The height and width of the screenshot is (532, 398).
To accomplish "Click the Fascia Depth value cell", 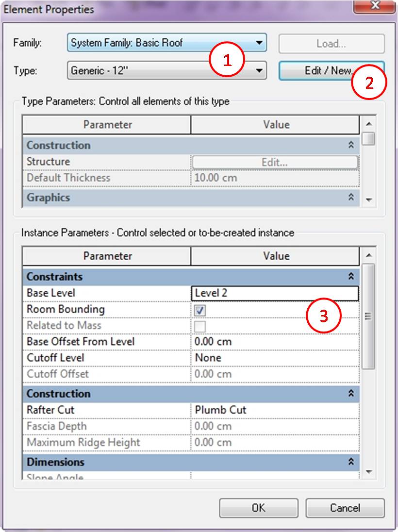I will 275,426.
